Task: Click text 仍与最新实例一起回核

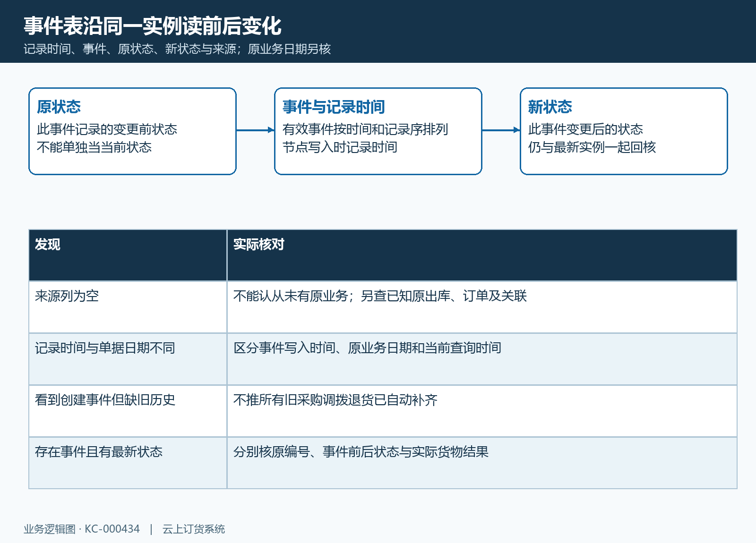Action: click(x=592, y=147)
